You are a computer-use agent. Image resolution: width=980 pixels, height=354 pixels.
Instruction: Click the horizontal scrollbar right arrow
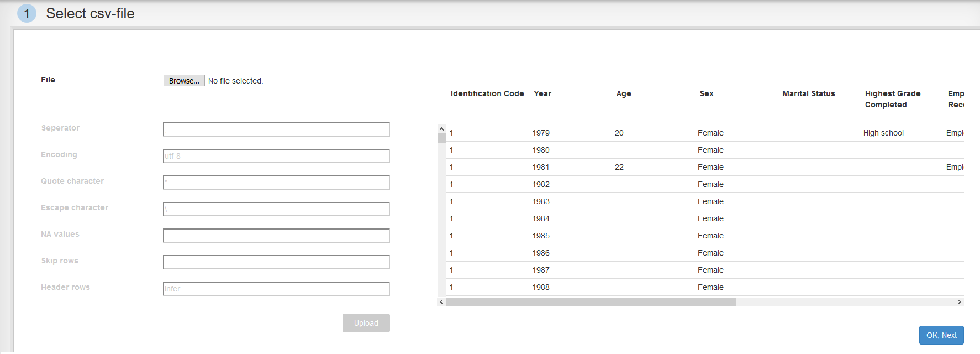coord(960,302)
